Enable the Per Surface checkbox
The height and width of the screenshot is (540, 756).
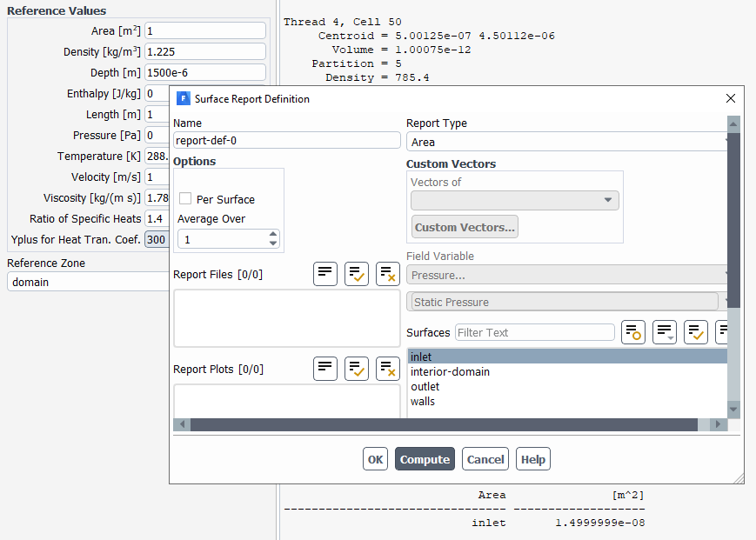click(x=185, y=199)
